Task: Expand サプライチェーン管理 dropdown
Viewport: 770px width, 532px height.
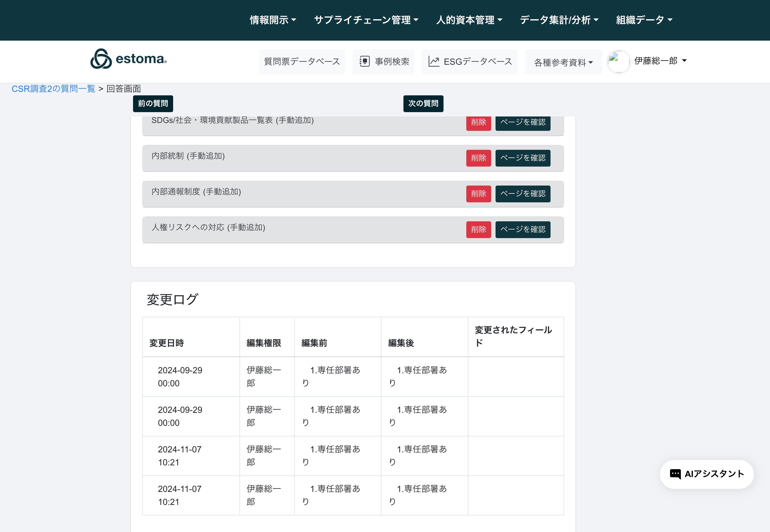Action: coord(366,20)
